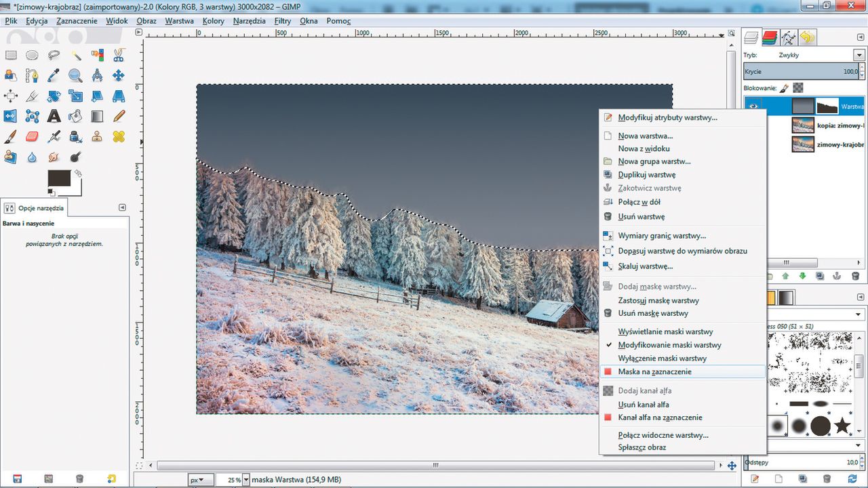Select the star-shaped brush thumbnail
Screen dimensions: 868x488
click(842, 426)
